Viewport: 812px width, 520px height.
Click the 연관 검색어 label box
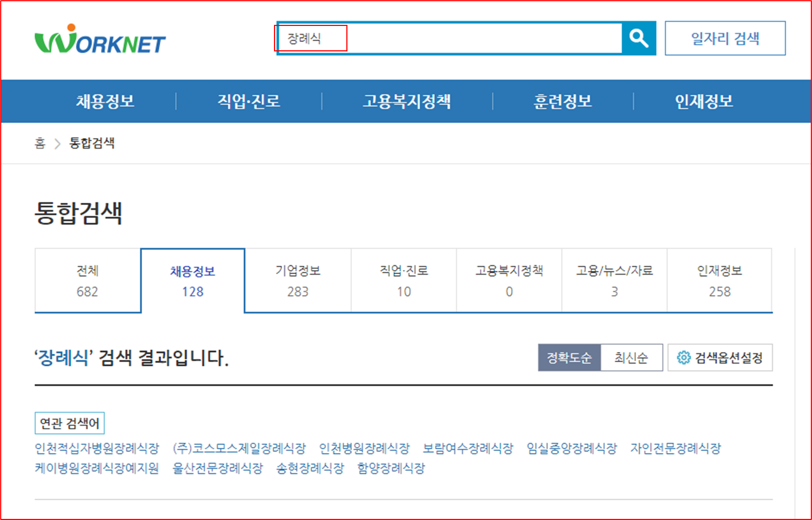pyautogui.click(x=70, y=423)
